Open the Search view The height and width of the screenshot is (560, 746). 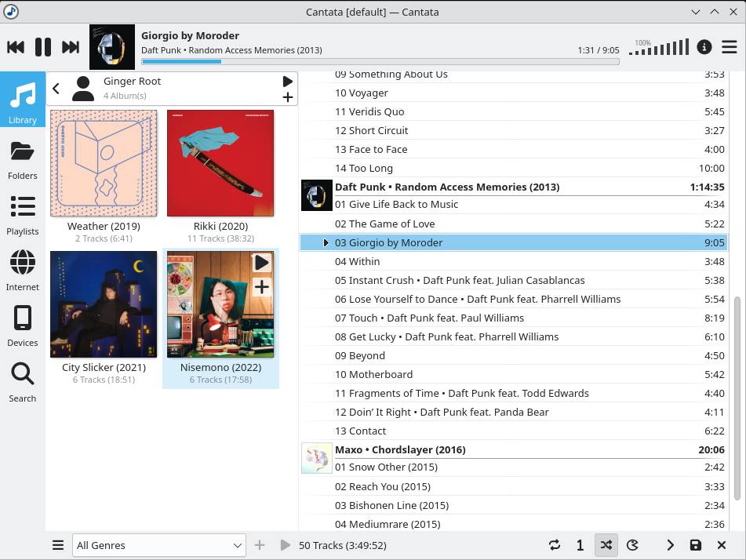pos(23,384)
